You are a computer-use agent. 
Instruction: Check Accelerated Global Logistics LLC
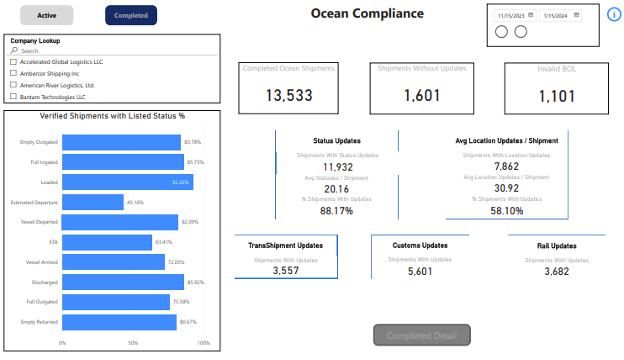(14, 62)
